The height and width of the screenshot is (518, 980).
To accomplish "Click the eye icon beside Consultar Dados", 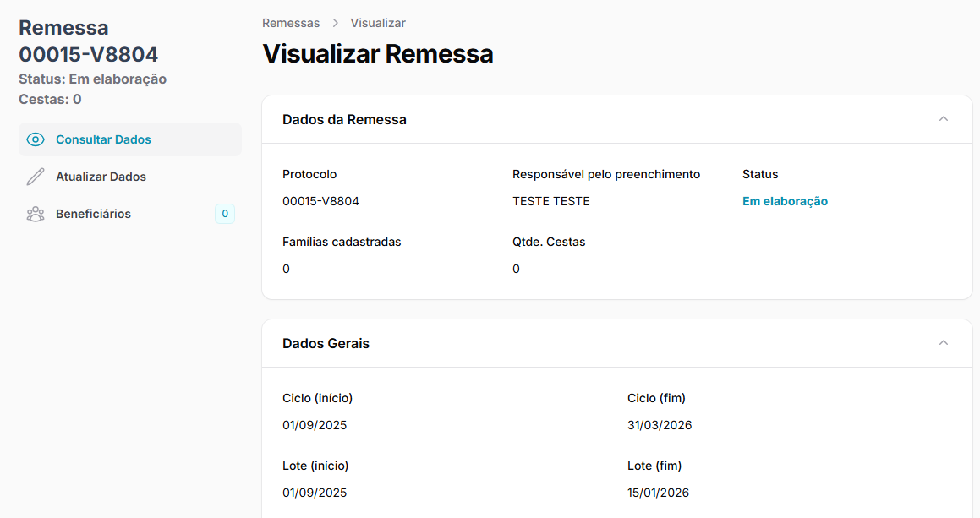I will click(x=36, y=139).
